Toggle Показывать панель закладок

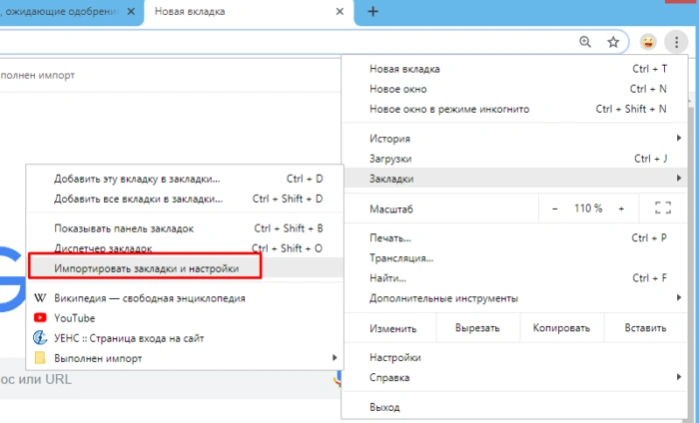click(x=185, y=228)
